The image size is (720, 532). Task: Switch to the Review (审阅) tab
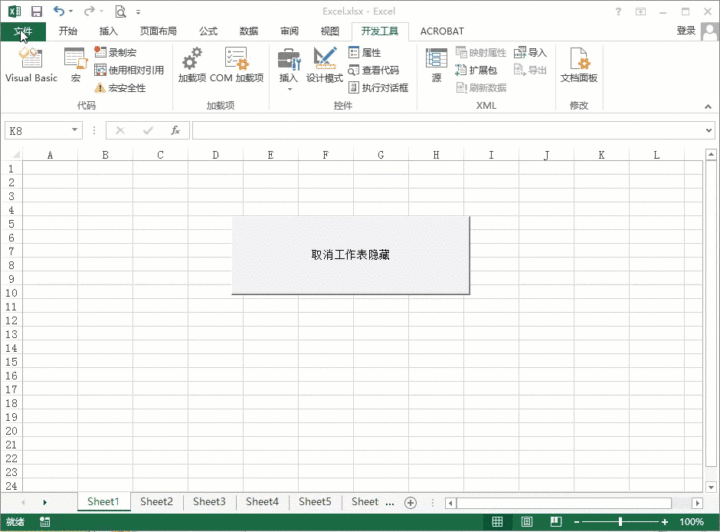(x=289, y=31)
